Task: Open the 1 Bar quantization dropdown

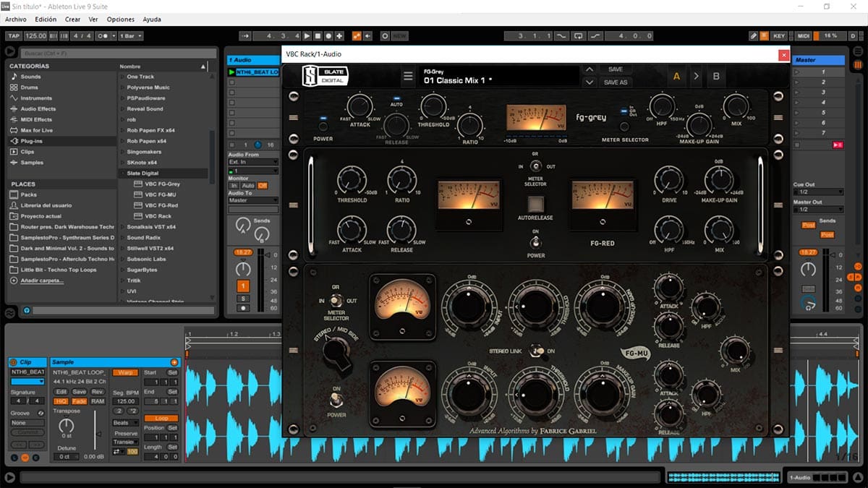Action: click(x=131, y=35)
